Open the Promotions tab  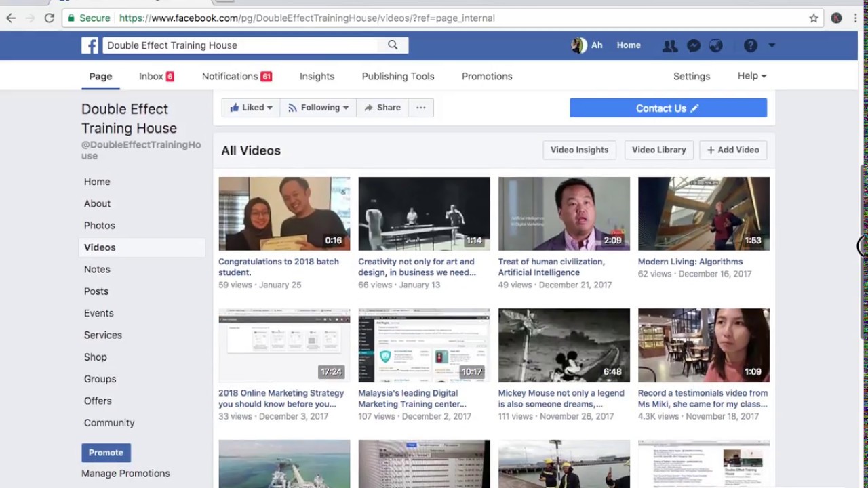pos(487,77)
